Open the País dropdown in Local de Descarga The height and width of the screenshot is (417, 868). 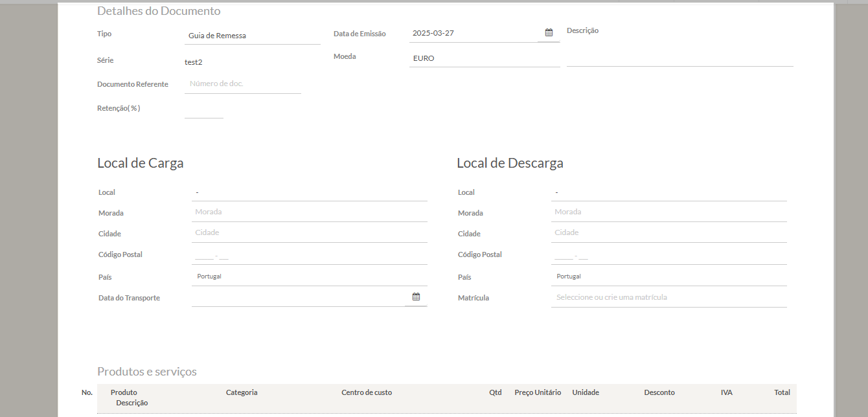669,276
